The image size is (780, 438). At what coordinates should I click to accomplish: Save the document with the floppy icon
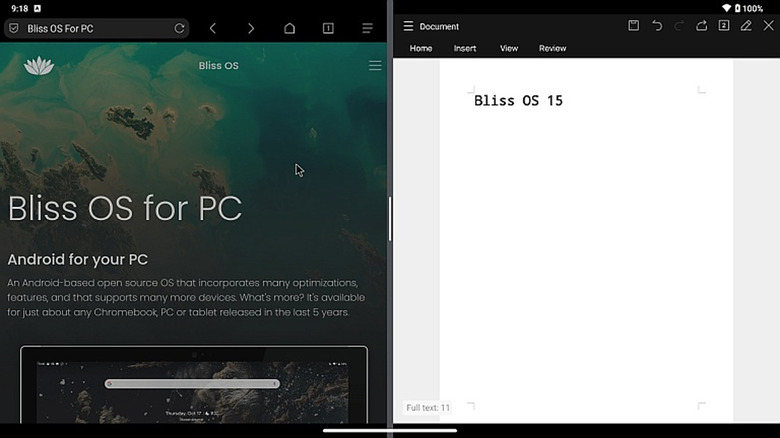pyautogui.click(x=633, y=26)
